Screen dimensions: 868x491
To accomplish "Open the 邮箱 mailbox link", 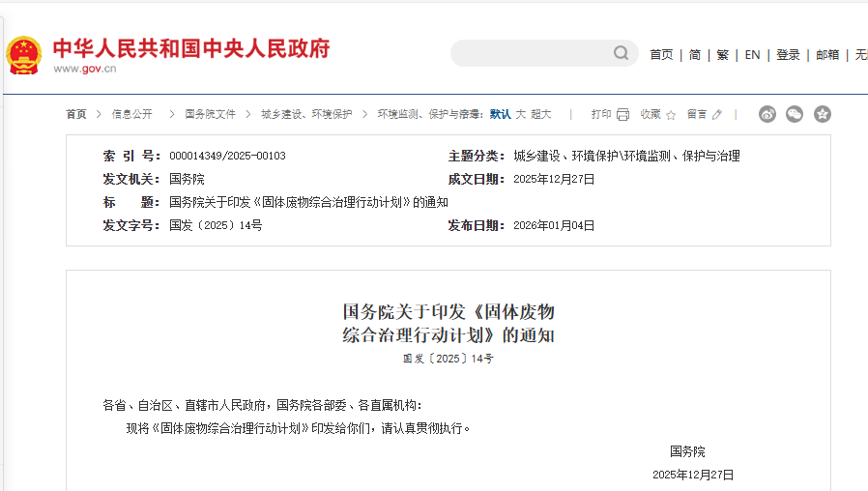I will pyautogui.click(x=827, y=55).
